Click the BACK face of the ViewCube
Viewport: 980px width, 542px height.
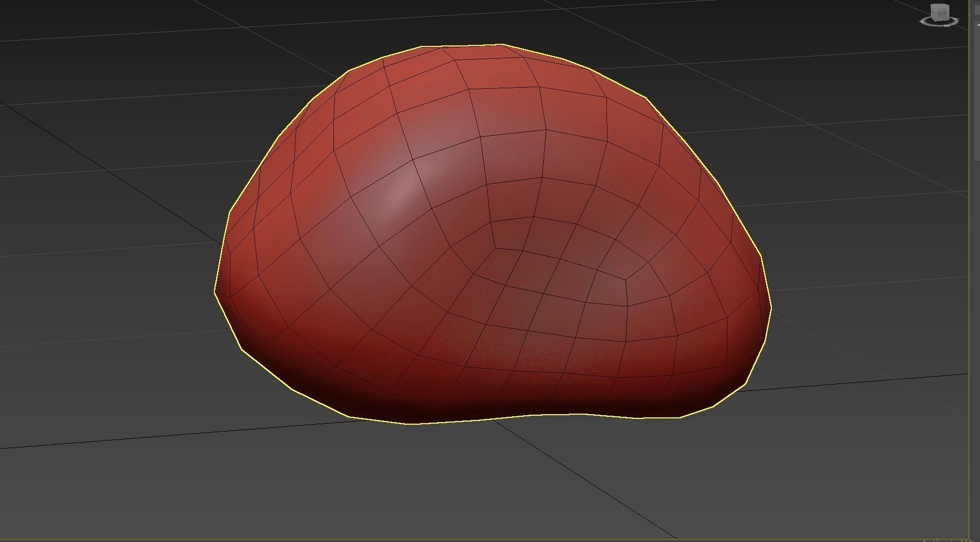[942, 12]
